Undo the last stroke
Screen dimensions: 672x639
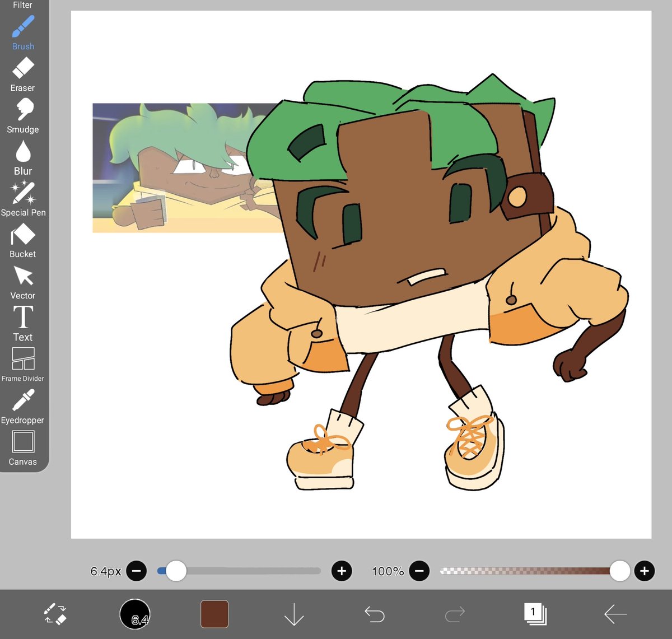click(x=374, y=614)
